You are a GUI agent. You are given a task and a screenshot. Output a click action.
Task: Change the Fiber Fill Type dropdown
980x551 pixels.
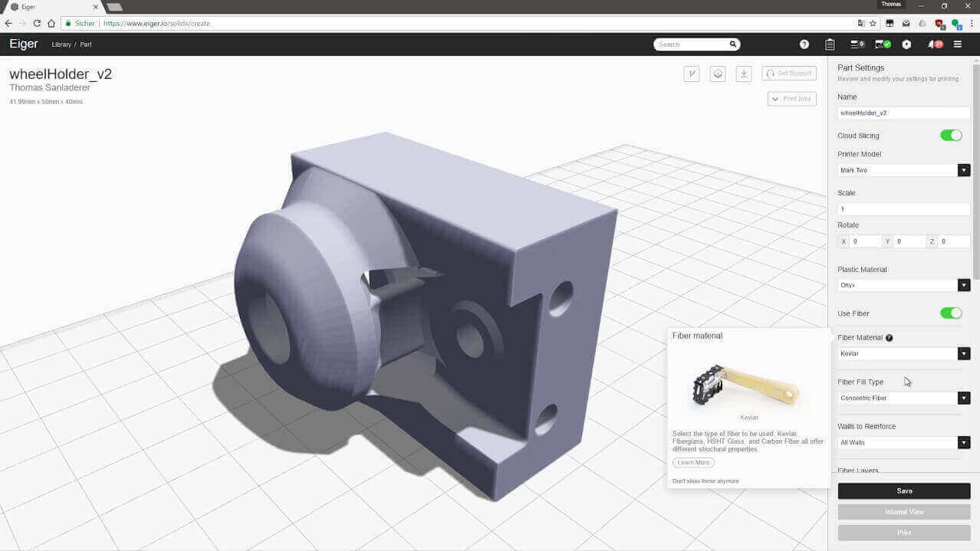[903, 398]
